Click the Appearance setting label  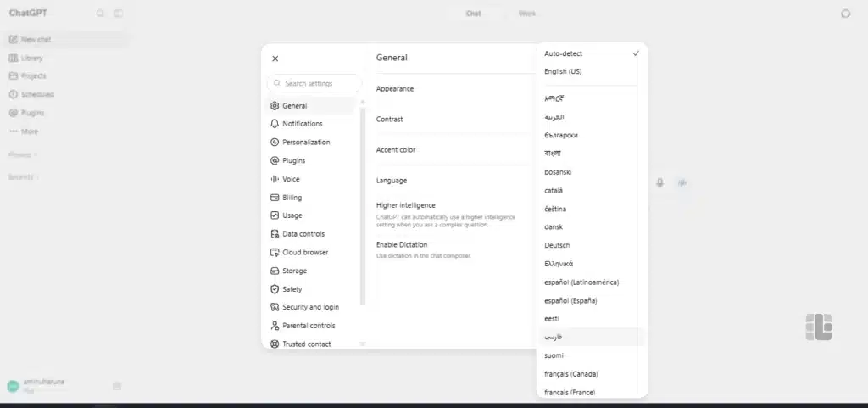tap(395, 88)
